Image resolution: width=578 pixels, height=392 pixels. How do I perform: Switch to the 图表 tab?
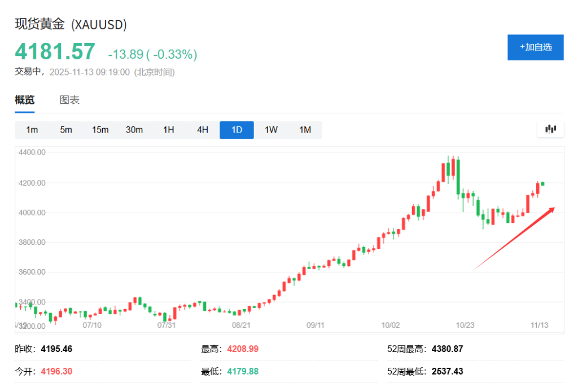[69, 99]
